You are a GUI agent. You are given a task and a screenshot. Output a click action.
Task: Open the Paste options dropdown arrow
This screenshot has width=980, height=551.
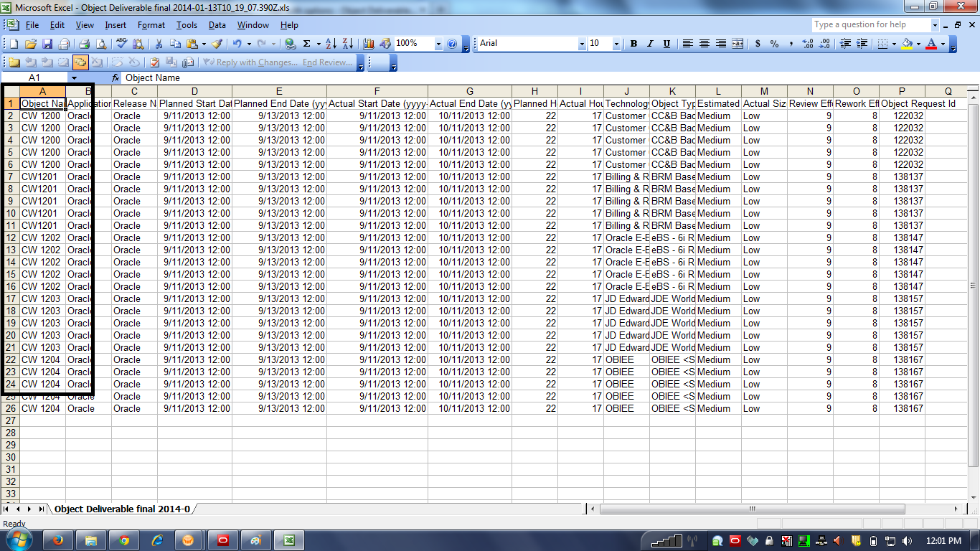tap(203, 44)
